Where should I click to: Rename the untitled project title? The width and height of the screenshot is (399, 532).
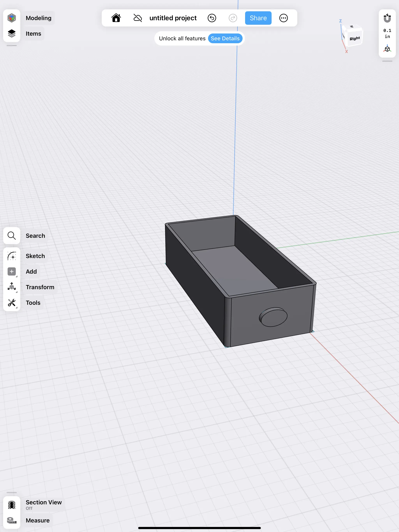click(173, 18)
